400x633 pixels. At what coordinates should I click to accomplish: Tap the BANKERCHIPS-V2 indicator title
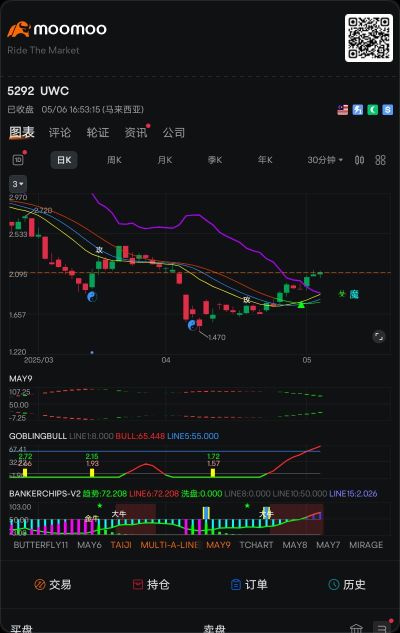click(x=45, y=493)
